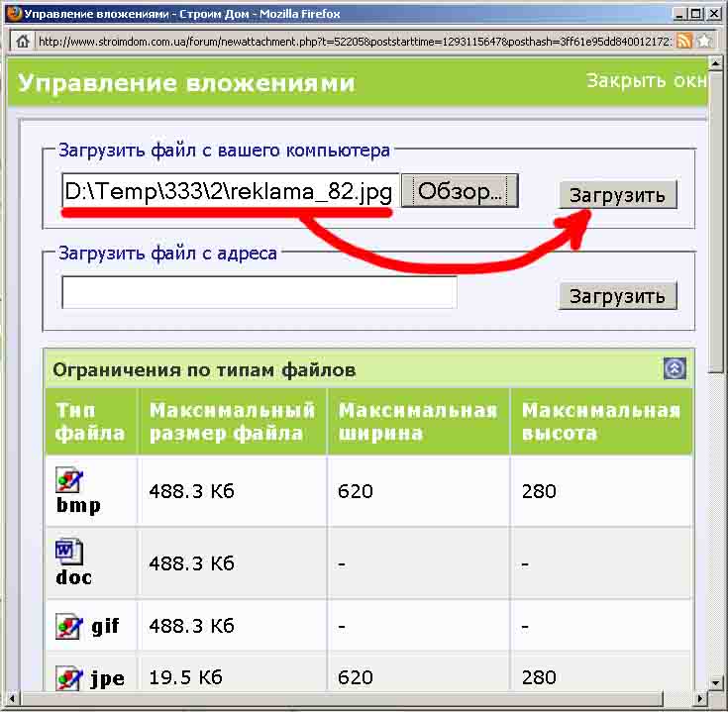This screenshot has width=728, height=712.
Task: Click Загрузить next to the computer file field
Action: [x=617, y=195]
